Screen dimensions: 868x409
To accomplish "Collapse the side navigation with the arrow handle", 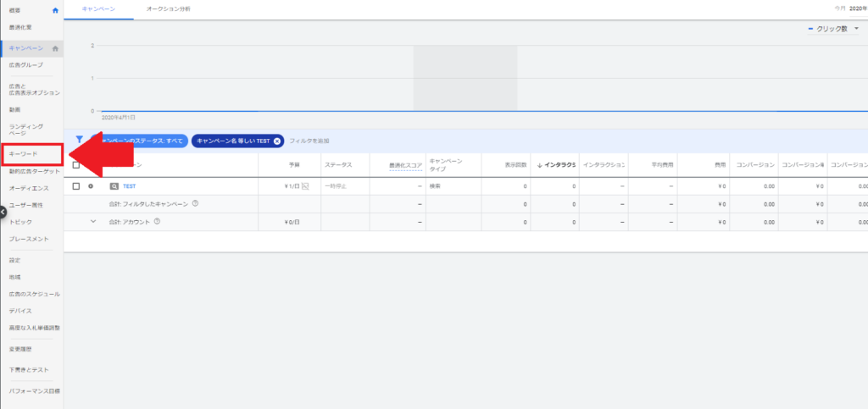I will coord(3,211).
